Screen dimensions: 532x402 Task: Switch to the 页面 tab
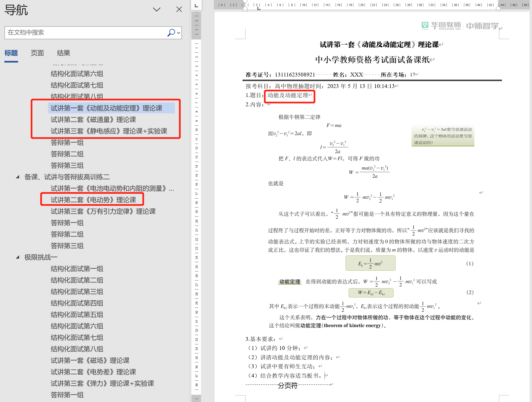(x=37, y=53)
